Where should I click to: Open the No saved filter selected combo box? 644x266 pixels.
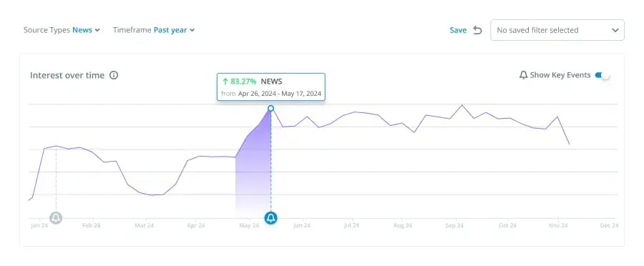coord(557,30)
